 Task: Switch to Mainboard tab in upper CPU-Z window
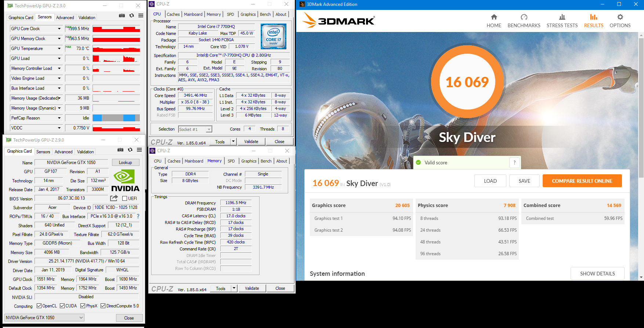(x=193, y=14)
